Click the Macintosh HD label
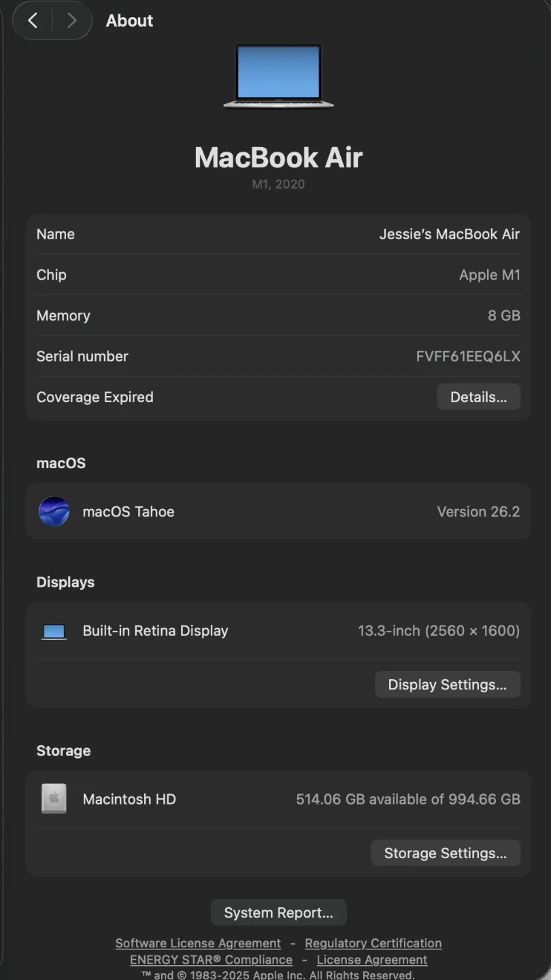The width and height of the screenshot is (551, 980). point(129,799)
